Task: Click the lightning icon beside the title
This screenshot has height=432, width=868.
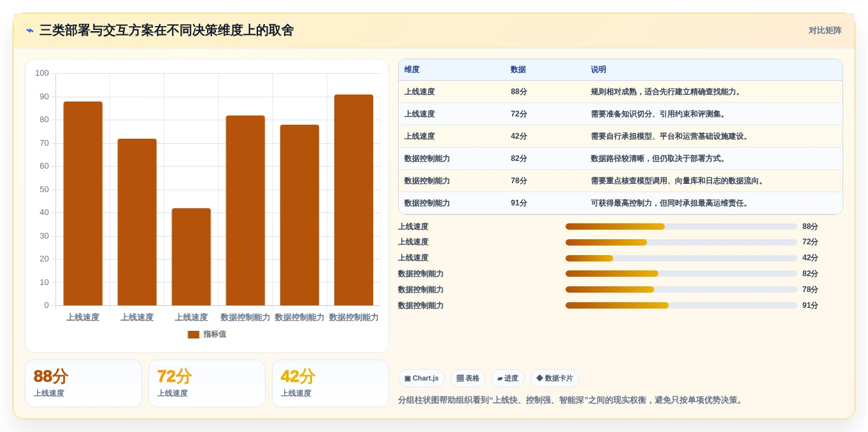Action: (x=30, y=31)
